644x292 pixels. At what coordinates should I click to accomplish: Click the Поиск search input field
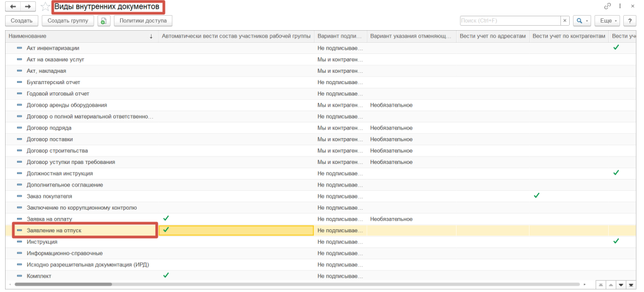[x=509, y=21]
